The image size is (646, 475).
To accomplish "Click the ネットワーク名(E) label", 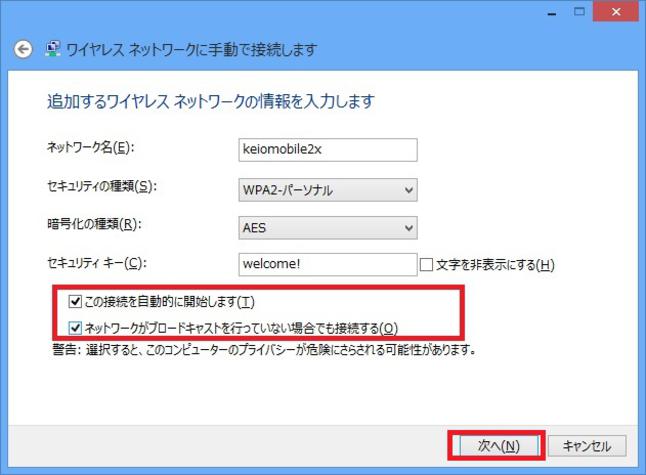I will 90,148.
